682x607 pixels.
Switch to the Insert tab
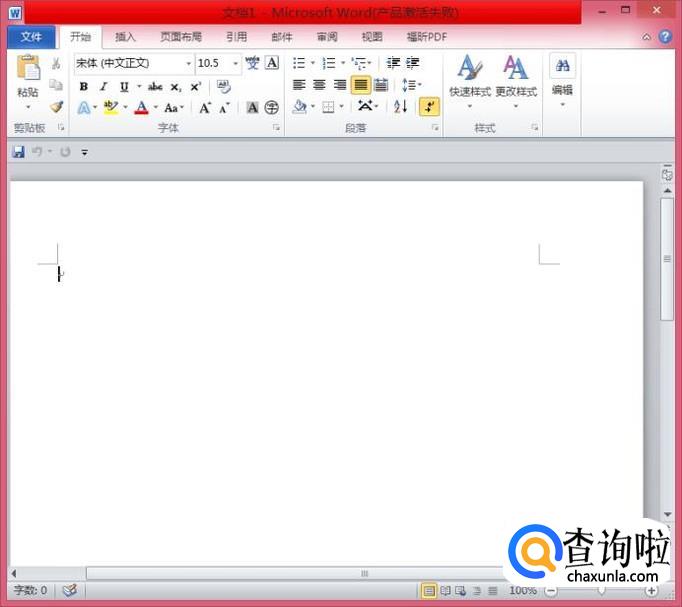click(x=125, y=37)
